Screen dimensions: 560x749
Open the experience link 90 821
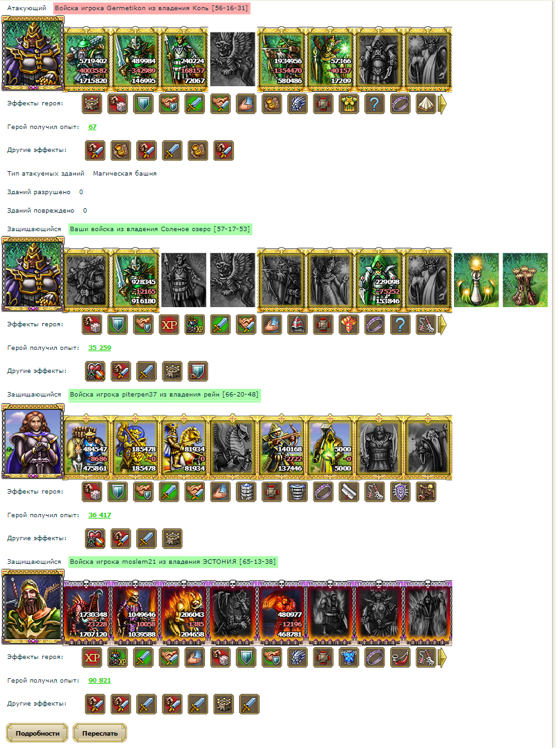[100, 681]
